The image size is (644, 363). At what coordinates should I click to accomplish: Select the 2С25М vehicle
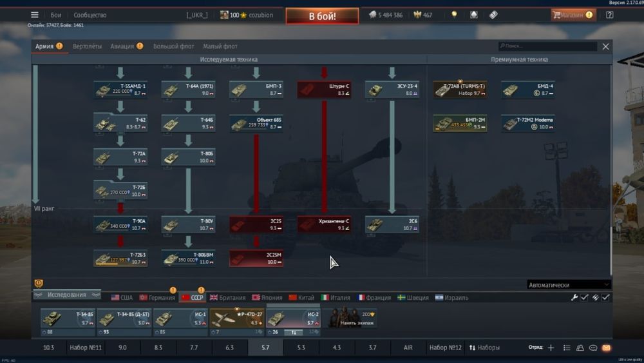[x=256, y=258]
